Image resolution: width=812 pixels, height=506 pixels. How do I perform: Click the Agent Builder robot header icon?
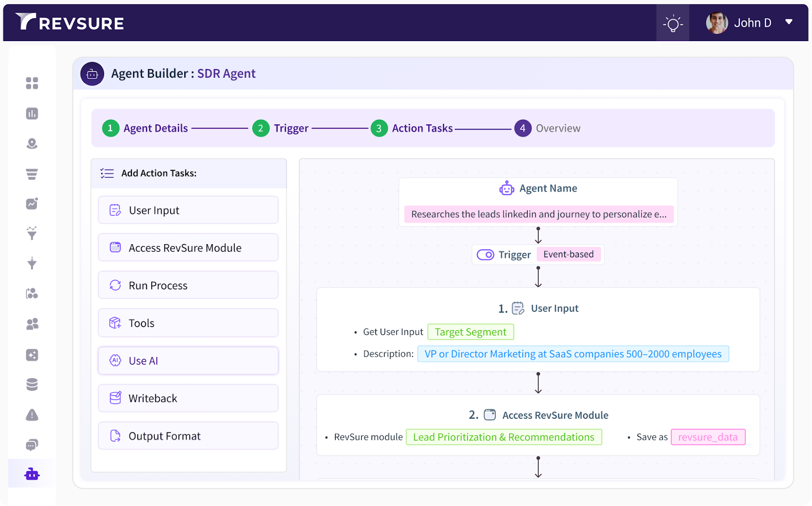pos(92,74)
